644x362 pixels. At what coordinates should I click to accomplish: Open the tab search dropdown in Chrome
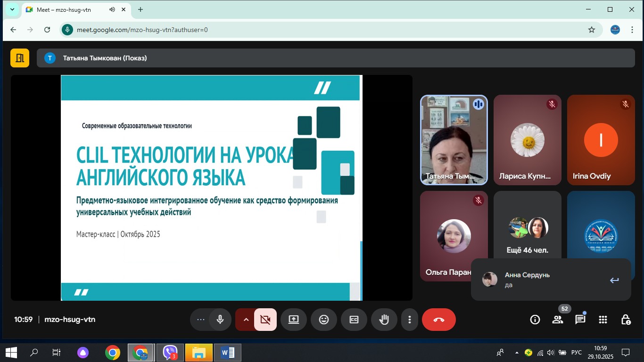pos(12,9)
